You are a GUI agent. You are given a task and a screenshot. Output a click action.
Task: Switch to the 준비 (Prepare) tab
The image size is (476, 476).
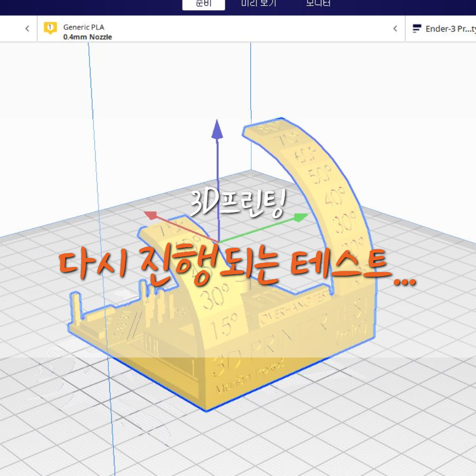click(203, 4)
